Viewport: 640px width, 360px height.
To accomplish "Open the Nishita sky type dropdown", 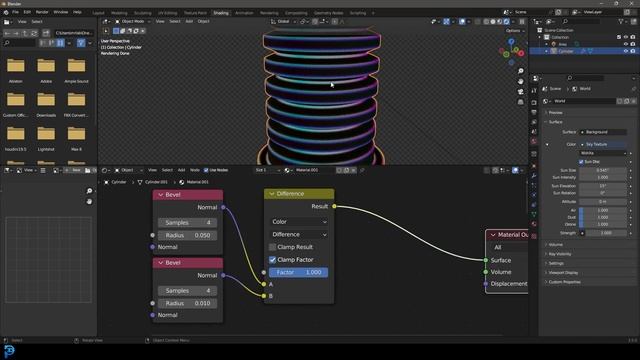I will [x=603, y=153].
